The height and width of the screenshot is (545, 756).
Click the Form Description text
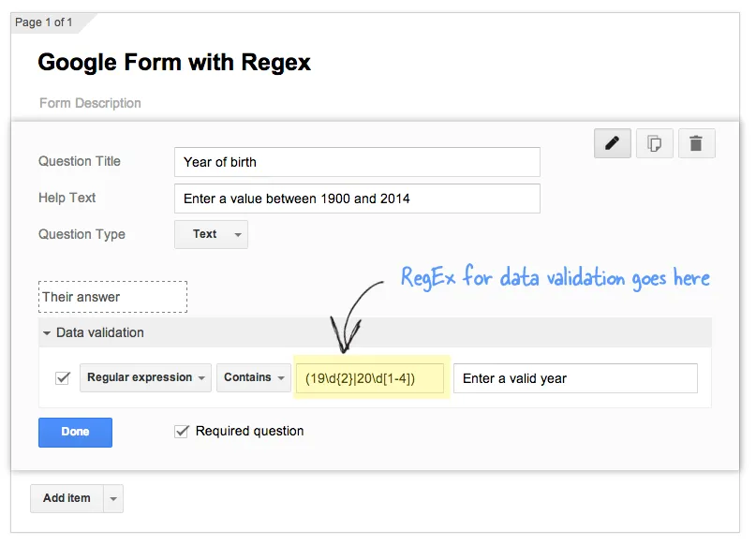[90, 103]
